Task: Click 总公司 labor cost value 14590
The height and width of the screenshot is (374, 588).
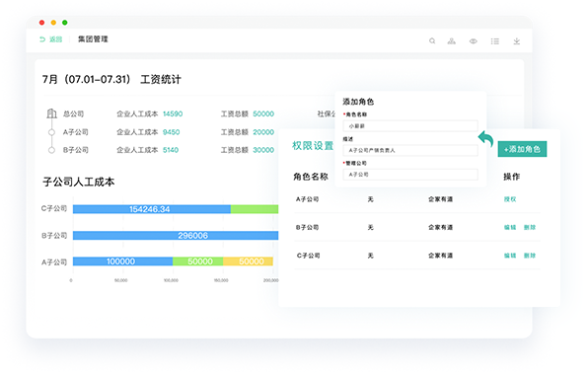Action: coord(173,113)
